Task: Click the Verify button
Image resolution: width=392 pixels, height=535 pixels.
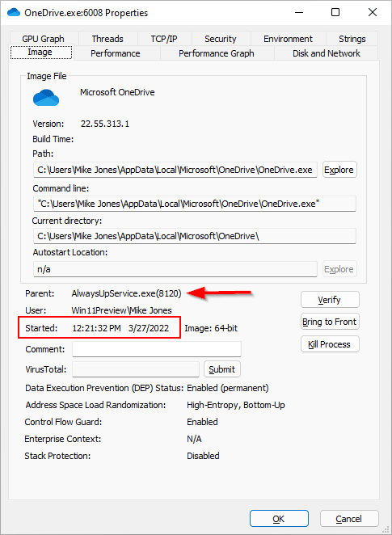Action: [330, 300]
